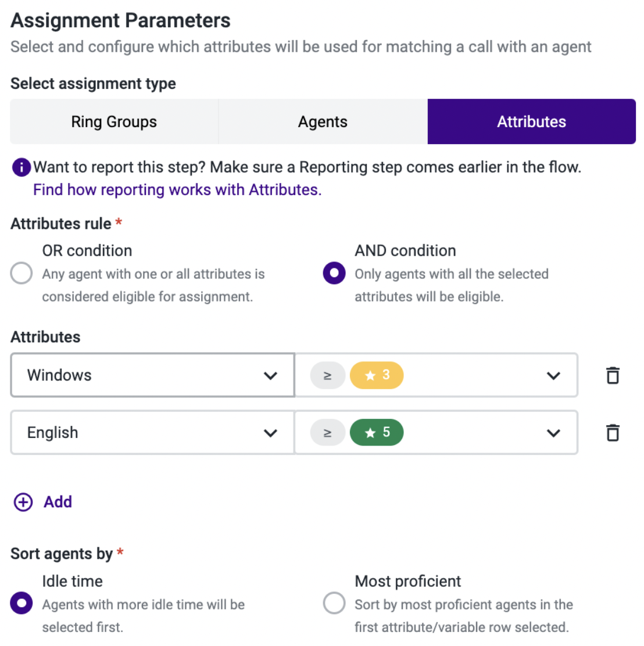Choose Most proficient sorting option
This screenshot has width=644, height=646.
[334, 603]
